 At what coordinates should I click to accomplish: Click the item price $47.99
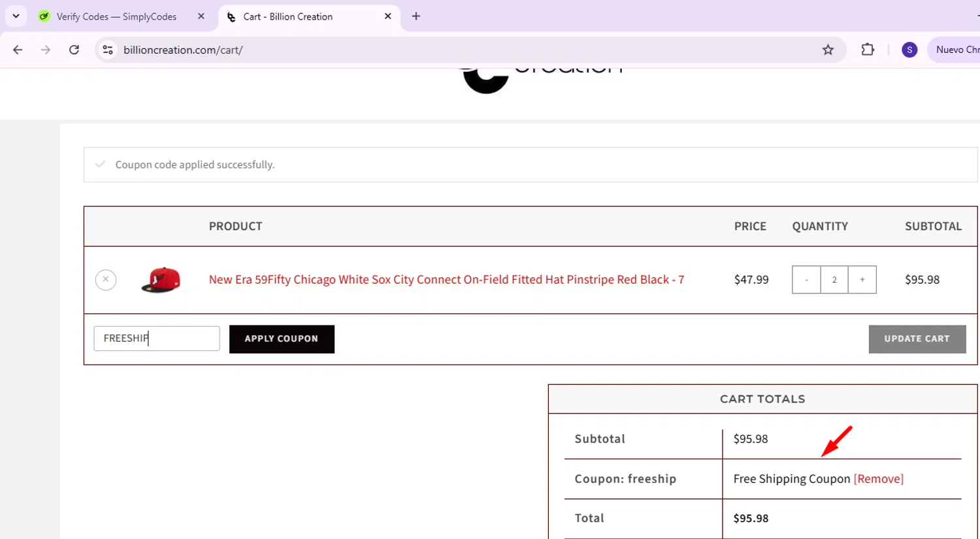coord(751,280)
